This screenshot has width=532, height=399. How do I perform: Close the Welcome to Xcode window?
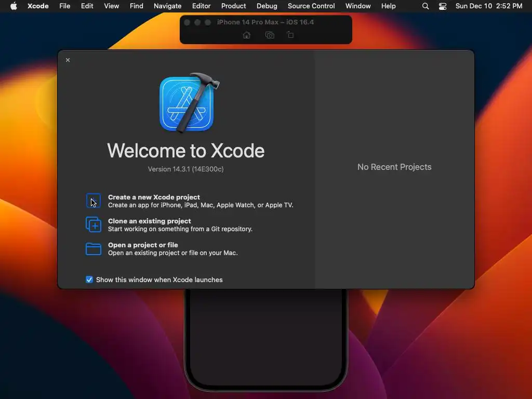[x=68, y=60]
